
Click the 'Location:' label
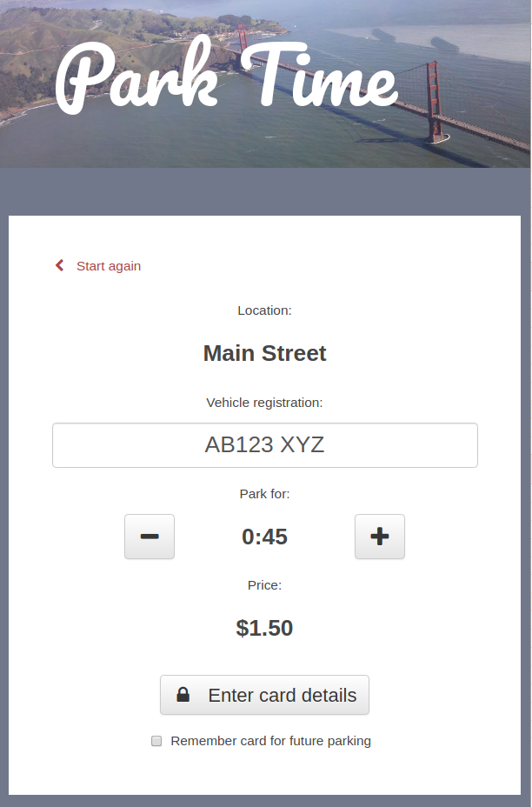tap(265, 310)
